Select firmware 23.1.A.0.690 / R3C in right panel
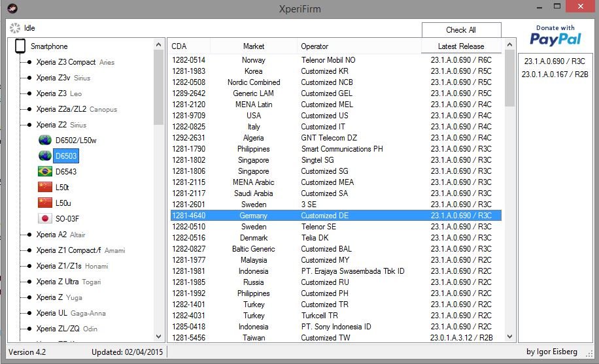Viewport: 599px width, 364px height. (555, 61)
